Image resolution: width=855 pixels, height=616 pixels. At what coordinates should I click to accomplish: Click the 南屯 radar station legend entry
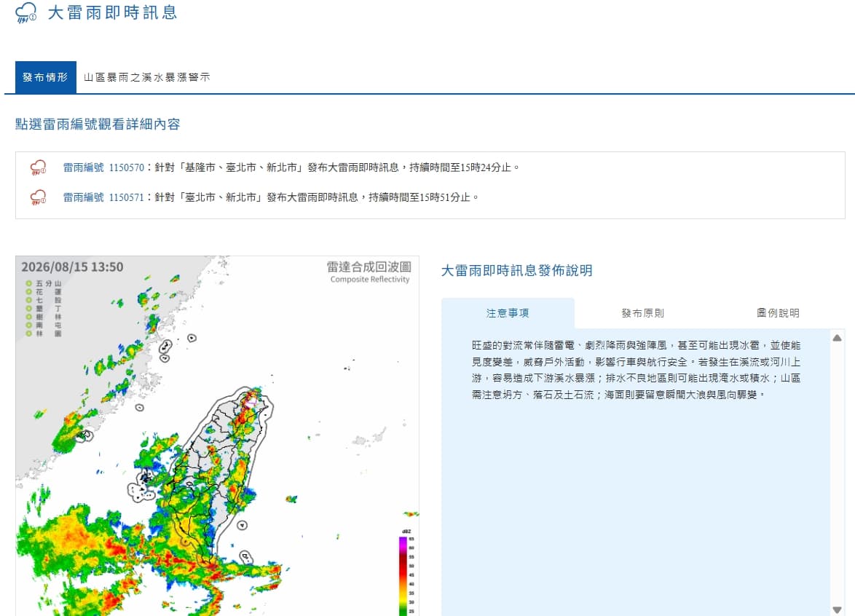pyautogui.click(x=44, y=325)
